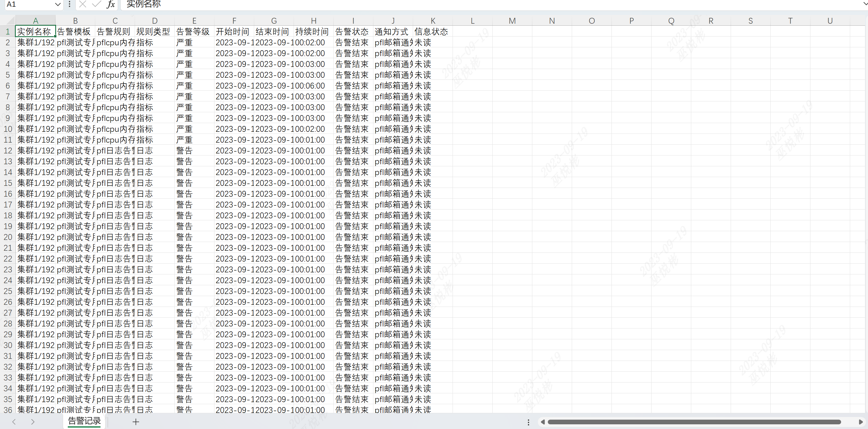
Task: Open the Name Box dropdown arrow
Action: (58, 4)
